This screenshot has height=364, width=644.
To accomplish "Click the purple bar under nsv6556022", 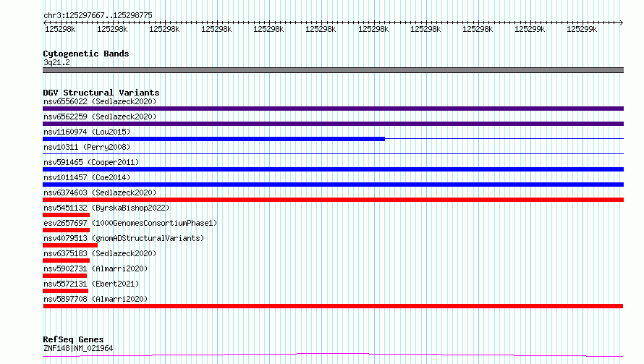I will coord(333,109).
